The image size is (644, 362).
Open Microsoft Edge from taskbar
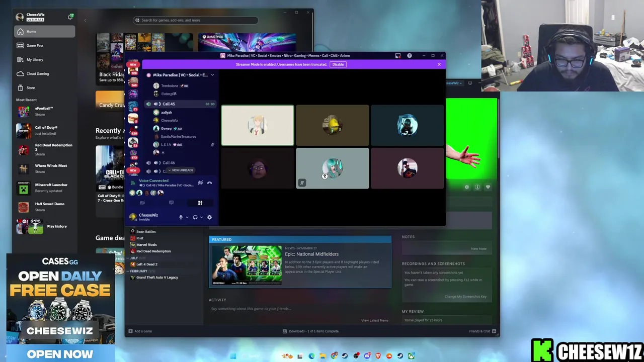pos(311,356)
